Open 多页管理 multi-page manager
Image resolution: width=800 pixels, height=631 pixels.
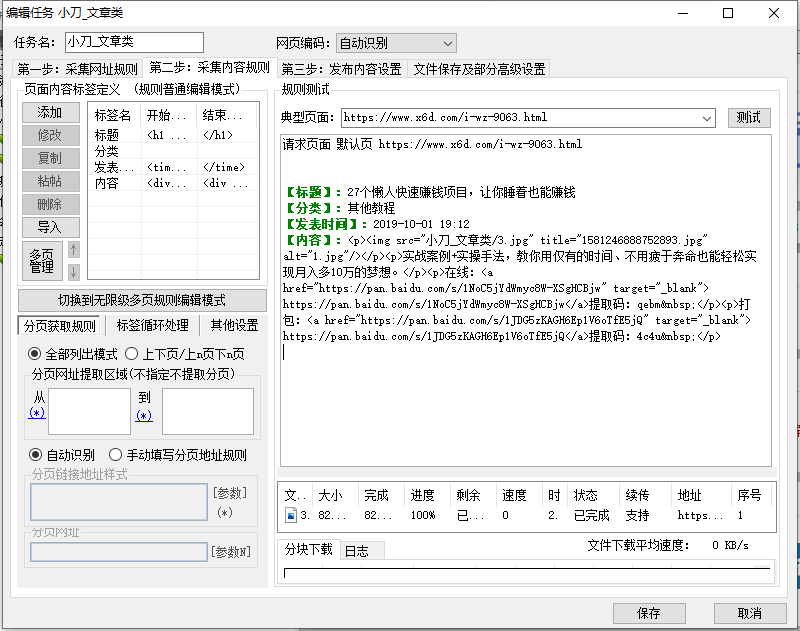click(41, 260)
